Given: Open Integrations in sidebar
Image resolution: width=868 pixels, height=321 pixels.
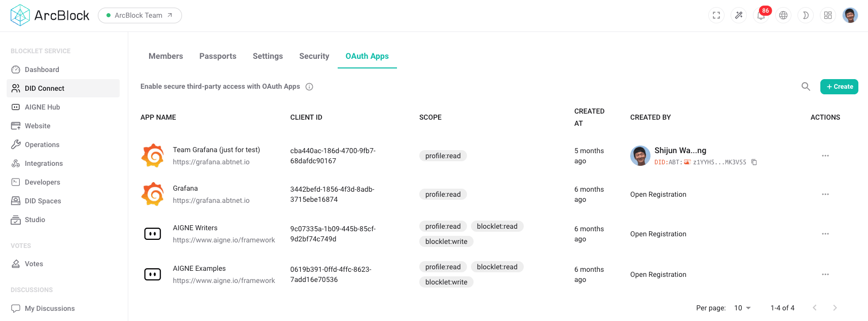Looking at the screenshot, I should pos(63,163).
